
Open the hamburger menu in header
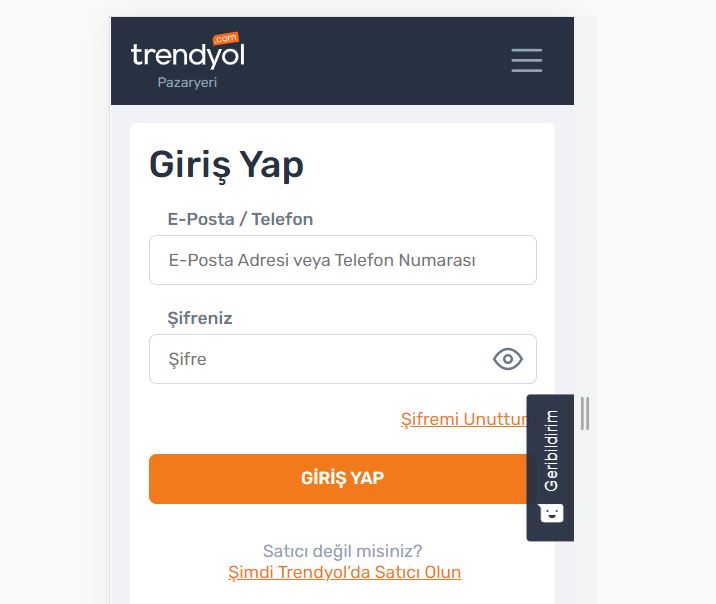click(526, 60)
